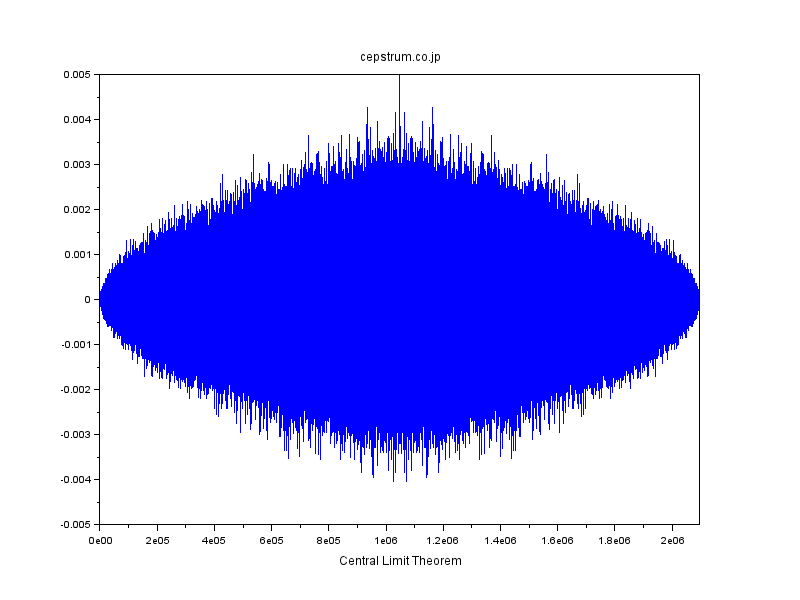Click the y-axis tick label -0.004
The width and height of the screenshot is (800, 600).
76,479
